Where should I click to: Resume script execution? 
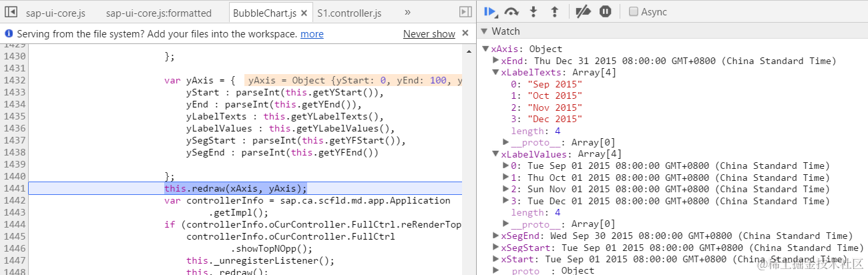(491, 11)
